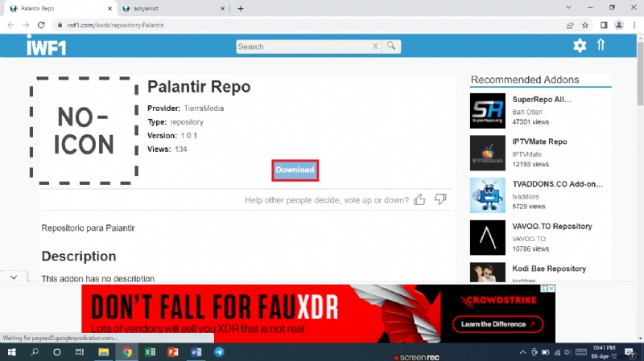Open VAVOO.TO Repository link

[552, 226]
